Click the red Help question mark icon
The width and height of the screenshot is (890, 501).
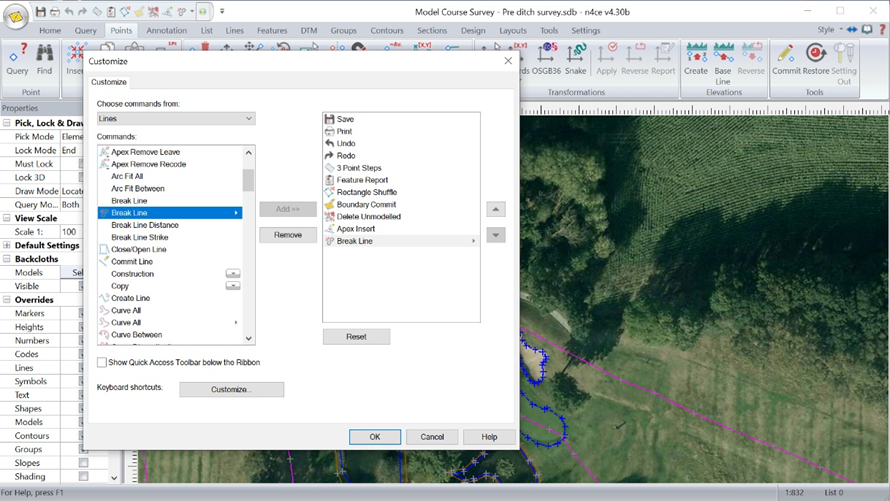(882, 30)
